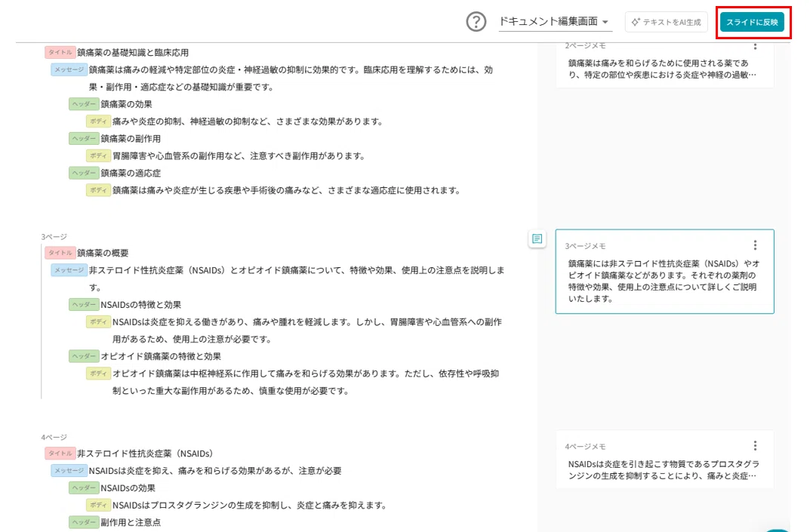Image resolution: width=810 pixels, height=532 pixels.
Task: Click the header 鎮痛薬の効果
Action: [x=126, y=104]
